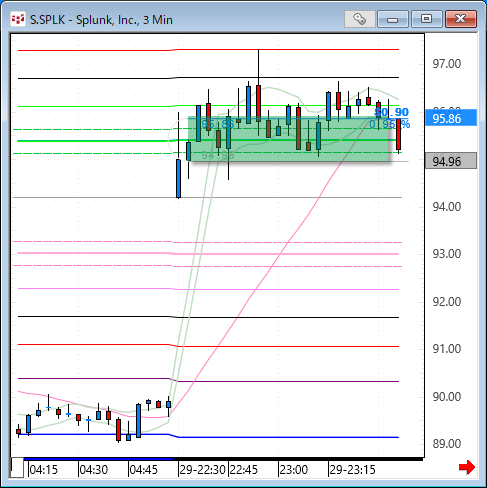Click the 94.00 price axis label

tap(447, 207)
